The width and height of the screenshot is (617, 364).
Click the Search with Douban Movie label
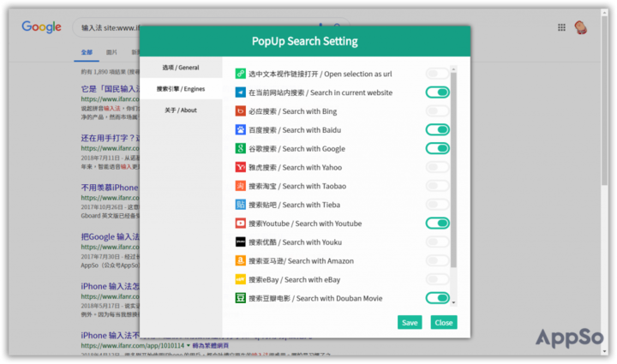(x=315, y=298)
